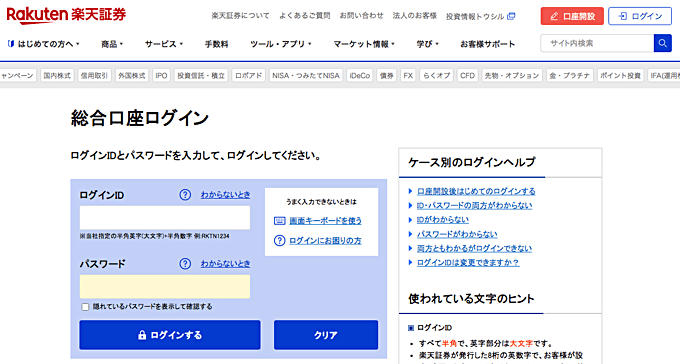Click the keyboard icon for 画面キーボード
This screenshot has height=364, width=680.
tap(280, 221)
